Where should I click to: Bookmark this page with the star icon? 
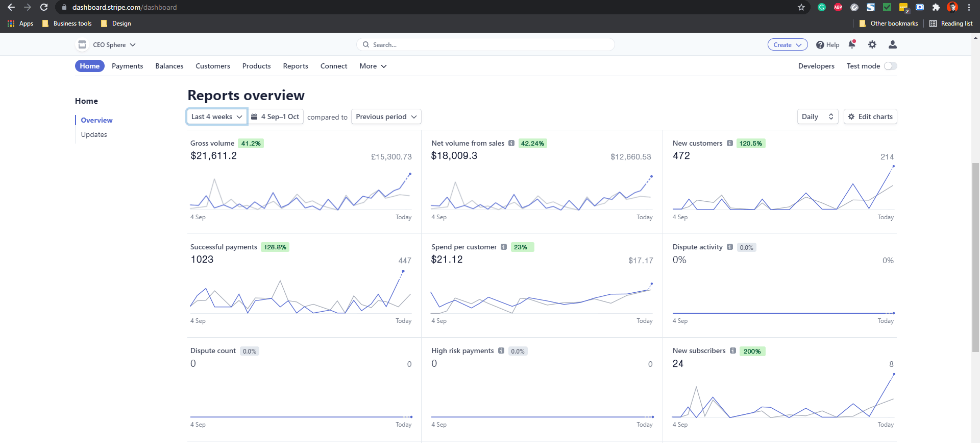tap(801, 7)
